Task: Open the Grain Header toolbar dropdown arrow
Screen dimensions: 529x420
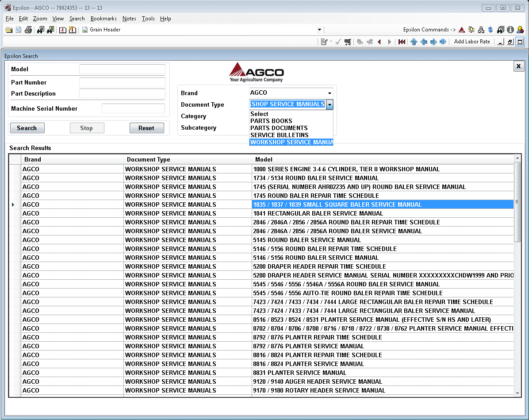Action: (319, 30)
